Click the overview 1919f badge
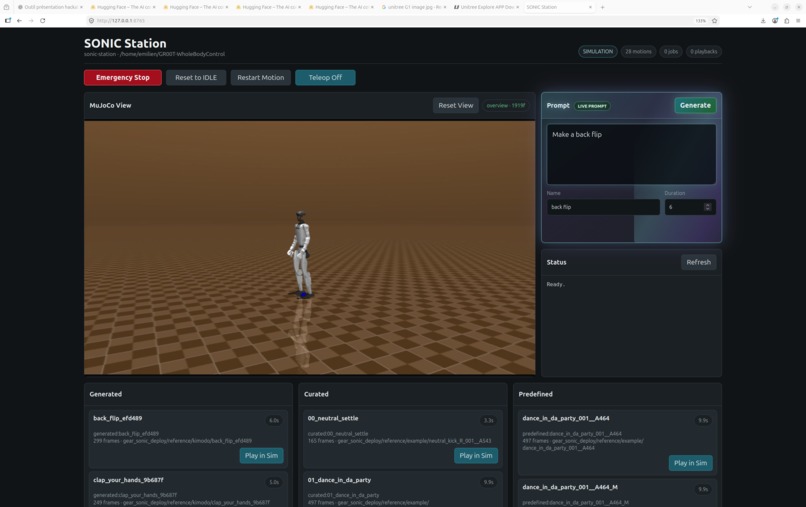The height and width of the screenshot is (507, 806). [506, 105]
